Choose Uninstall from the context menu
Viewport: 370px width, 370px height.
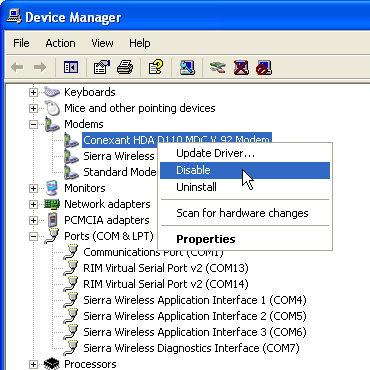245,187
